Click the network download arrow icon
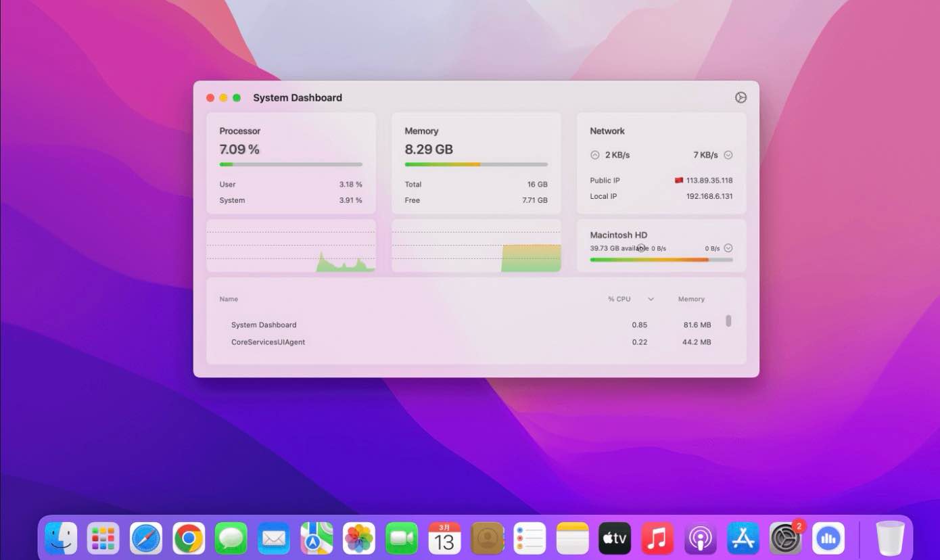 point(728,155)
